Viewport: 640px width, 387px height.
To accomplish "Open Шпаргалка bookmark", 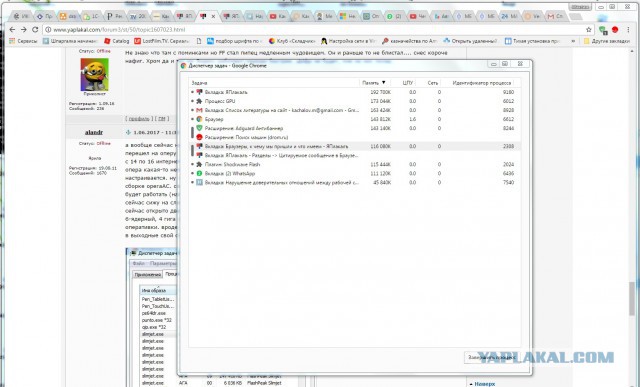I will point(70,41).
